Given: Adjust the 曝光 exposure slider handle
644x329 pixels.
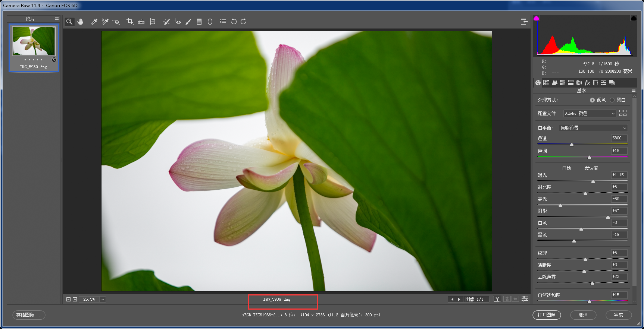Looking at the screenshot, I should (x=593, y=181).
